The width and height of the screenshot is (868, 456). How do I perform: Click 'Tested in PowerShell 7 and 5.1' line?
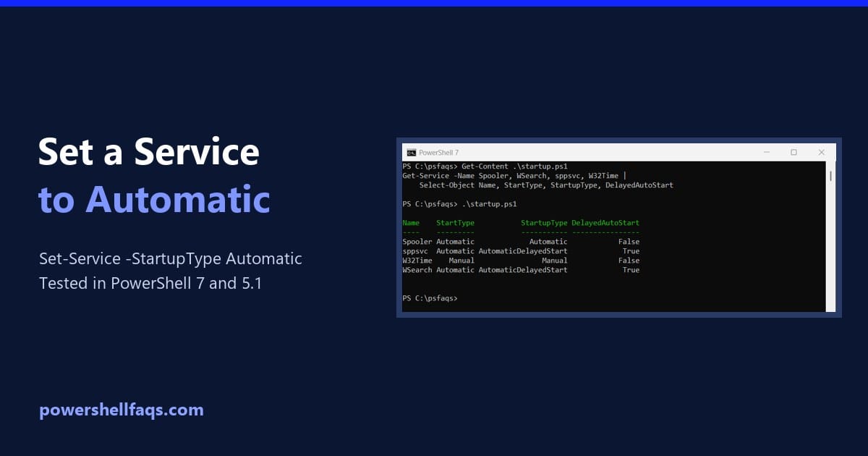click(x=150, y=283)
